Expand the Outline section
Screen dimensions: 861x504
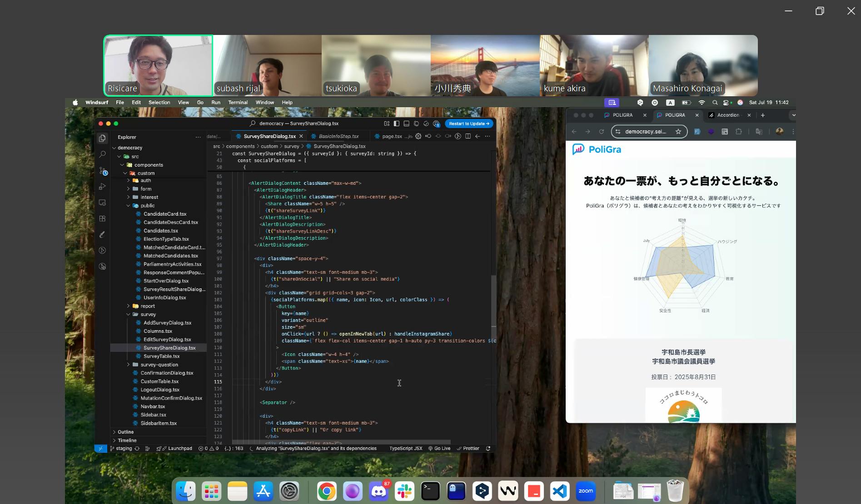(125, 432)
